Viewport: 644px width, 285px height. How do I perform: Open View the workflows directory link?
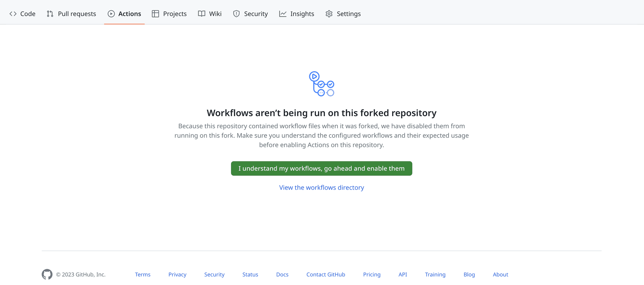[x=321, y=188]
